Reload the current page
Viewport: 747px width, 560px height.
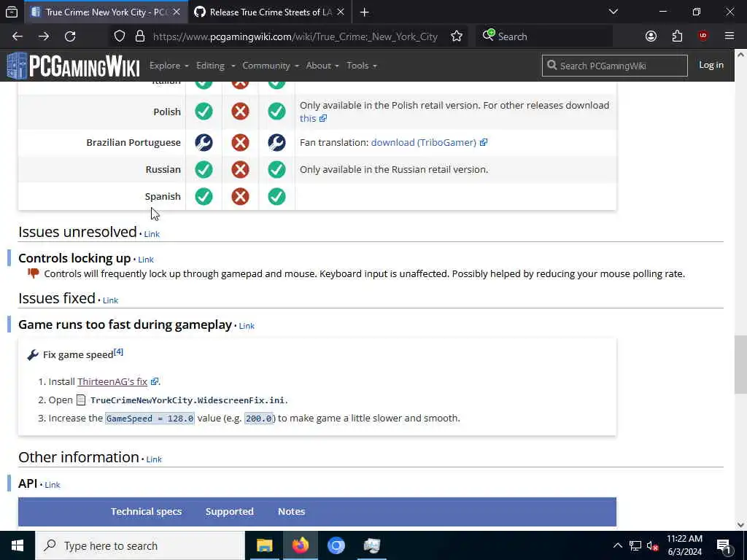pos(70,36)
